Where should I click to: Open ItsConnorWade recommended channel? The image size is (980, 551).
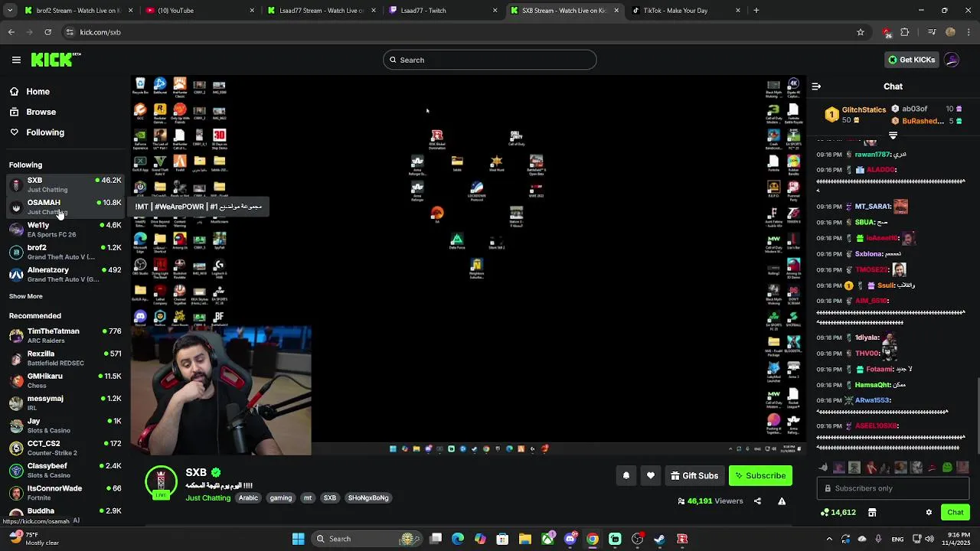(65, 492)
